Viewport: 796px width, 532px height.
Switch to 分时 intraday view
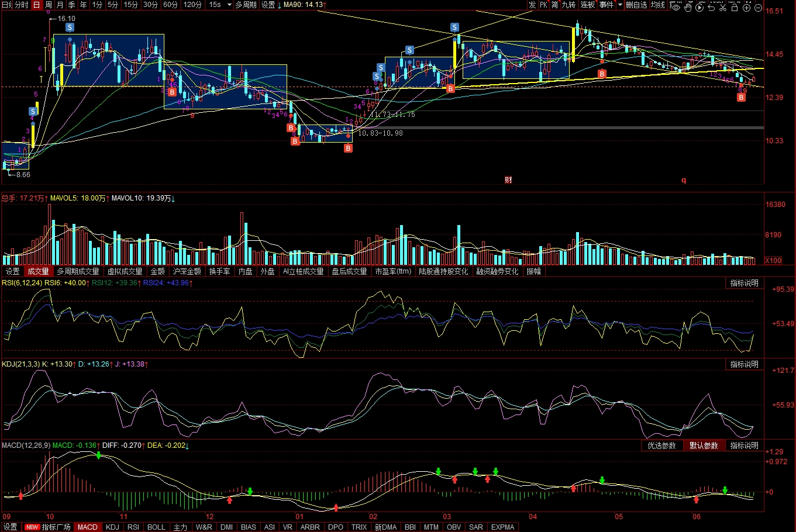pos(21,5)
